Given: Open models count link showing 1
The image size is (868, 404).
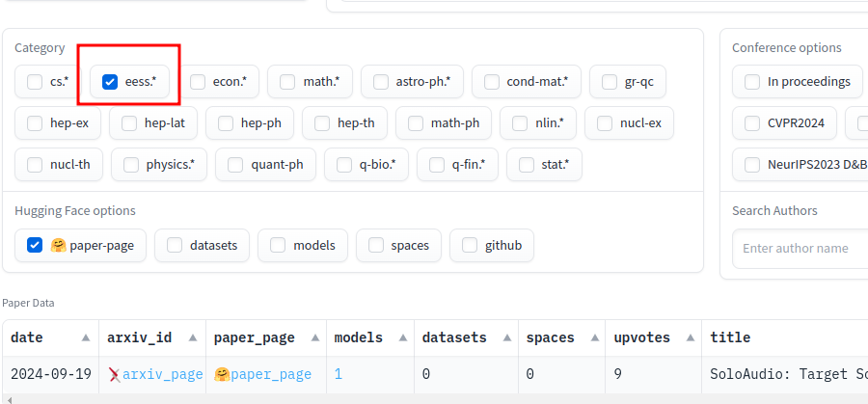Looking at the screenshot, I should click(x=339, y=375).
